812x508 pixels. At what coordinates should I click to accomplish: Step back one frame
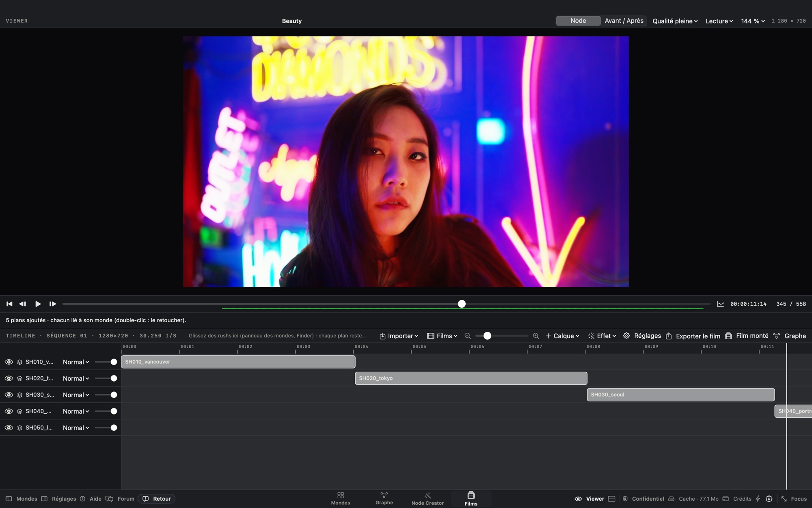pos(23,304)
